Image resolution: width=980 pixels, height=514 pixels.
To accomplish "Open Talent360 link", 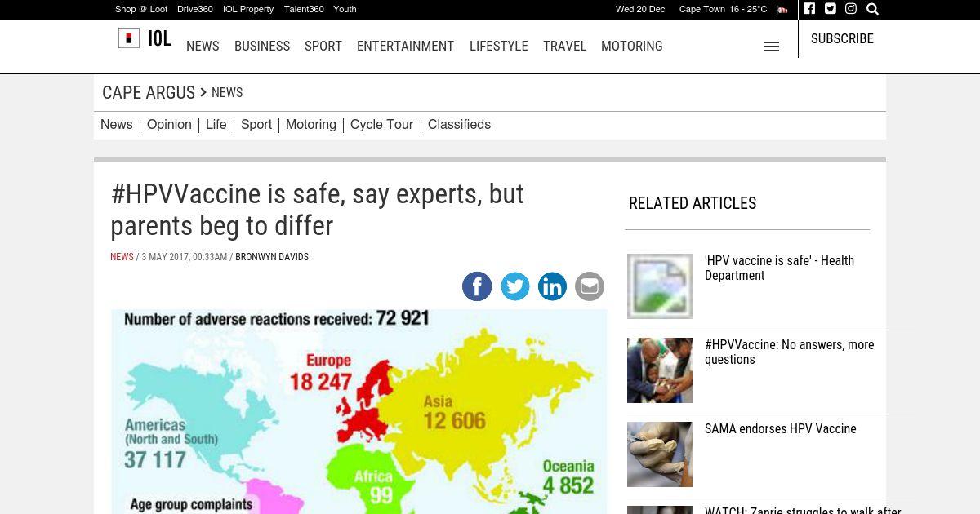I will 304,9.
